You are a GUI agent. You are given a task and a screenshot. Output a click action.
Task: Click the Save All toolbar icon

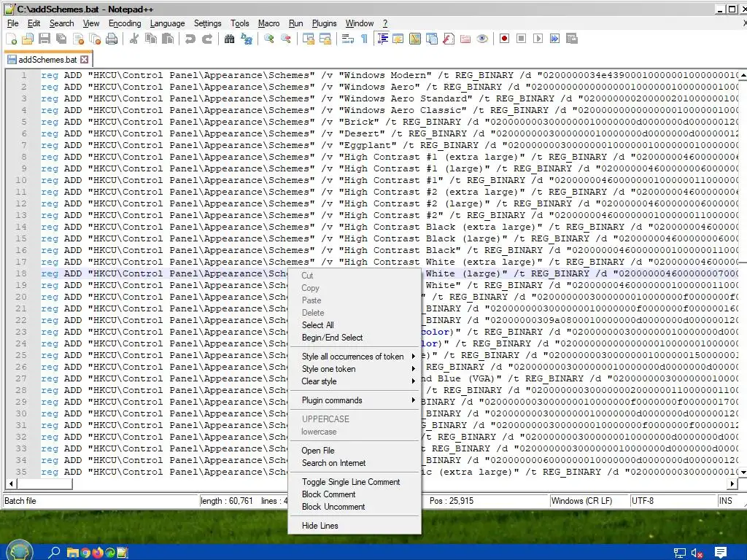click(x=61, y=39)
